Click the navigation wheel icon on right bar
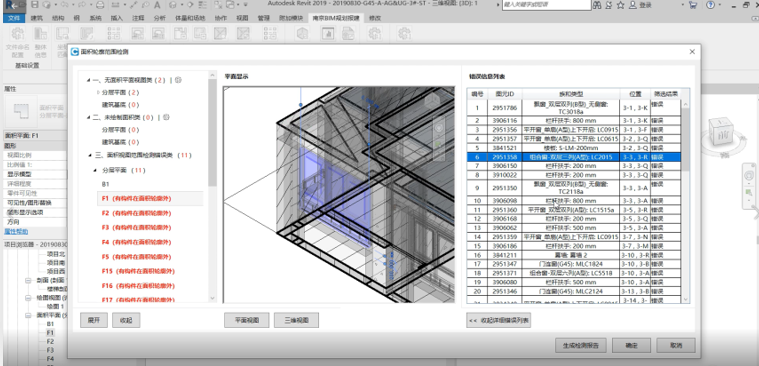Image resolution: width=759 pixels, height=366 pixels. [749, 175]
